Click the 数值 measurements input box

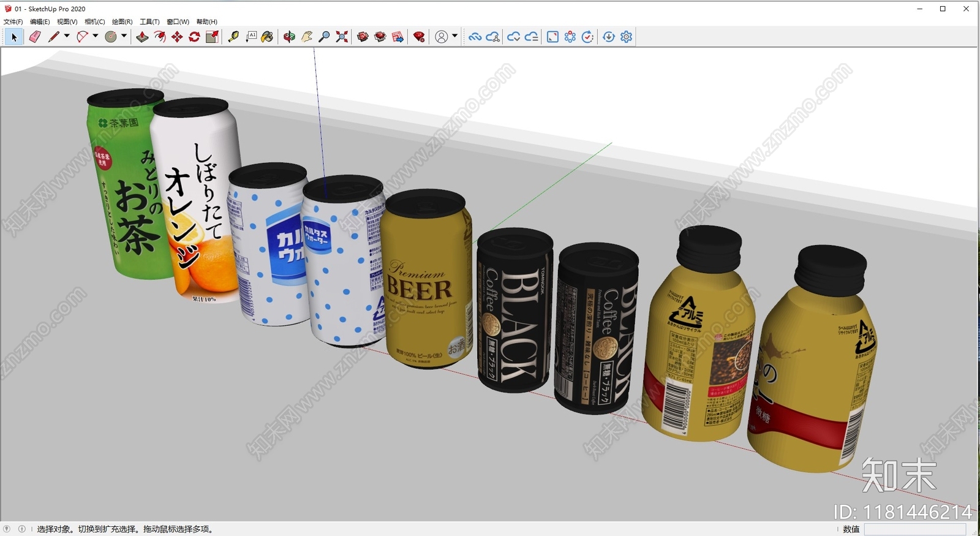915,529
